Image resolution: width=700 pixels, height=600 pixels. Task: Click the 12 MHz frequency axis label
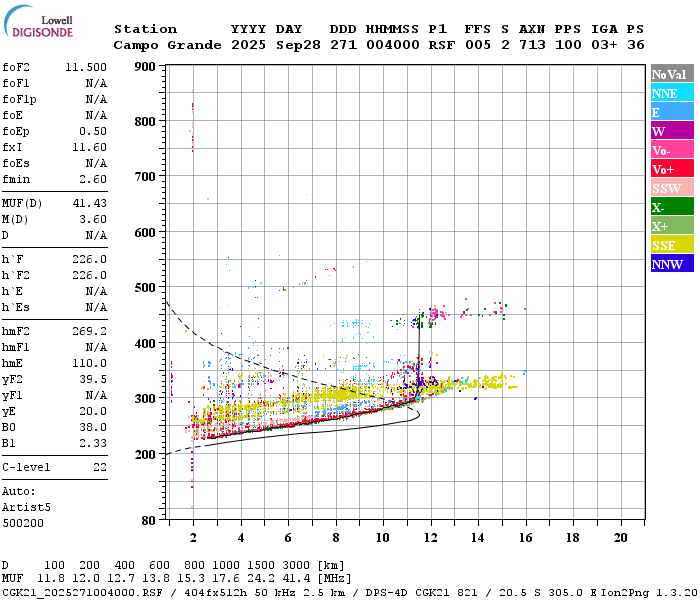[x=431, y=538]
